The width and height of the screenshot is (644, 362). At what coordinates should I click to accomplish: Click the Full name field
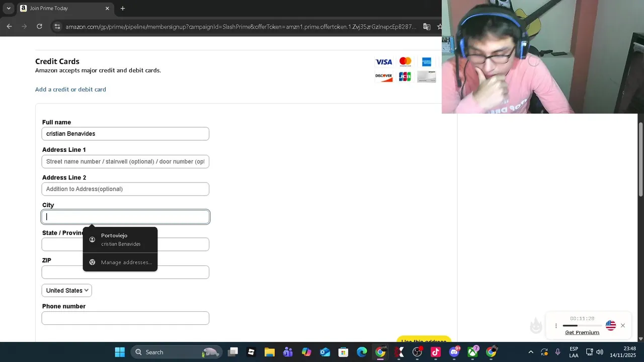point(125,134)
